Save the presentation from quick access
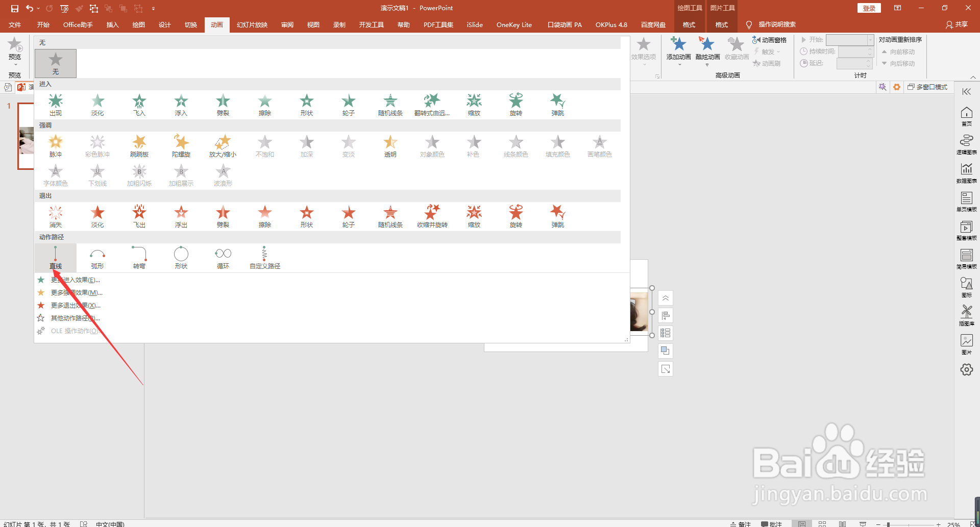980x527 pixels. [15, 8]
